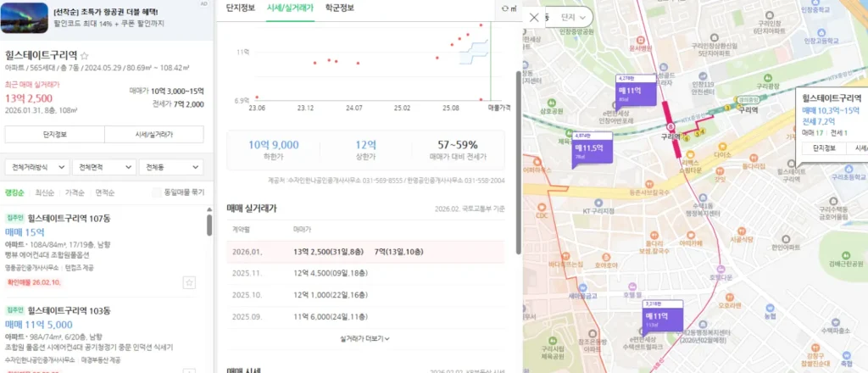Image resolution: width=868 pixels, height=373 pixels.
Task: Click the listing scrollbar up arrow
Action: pyautogui.click(x=209, y=209)
